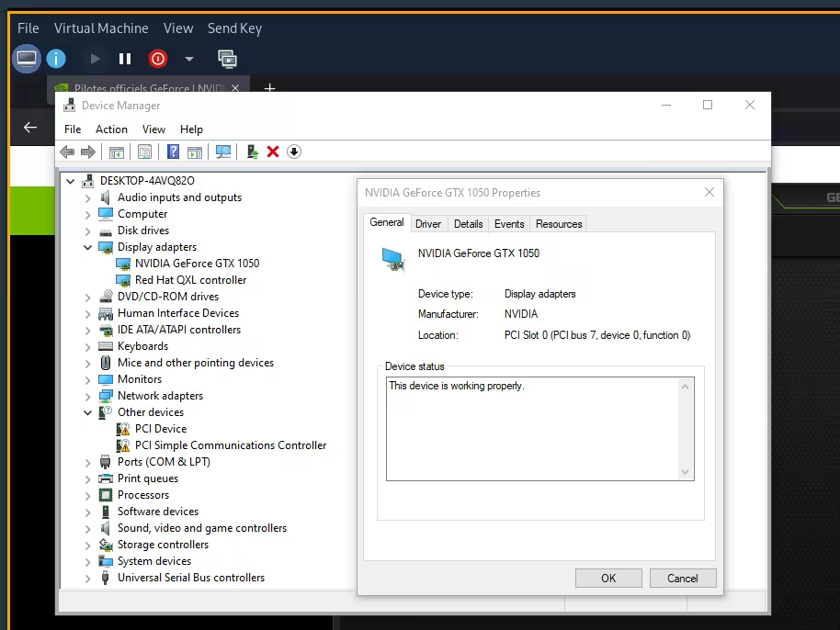Click the device status scrollbar down arrow
The image size is (840, 630).
pos(685,471)
